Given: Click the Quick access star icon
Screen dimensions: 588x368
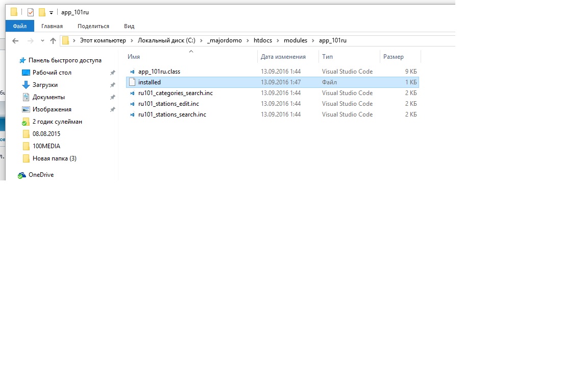Looking at the screenshot, I should pyautogui.click(x=22, y=60).
